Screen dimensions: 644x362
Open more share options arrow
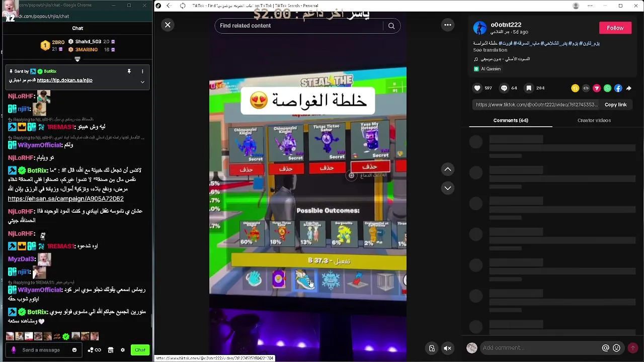[x=629, y=88]
